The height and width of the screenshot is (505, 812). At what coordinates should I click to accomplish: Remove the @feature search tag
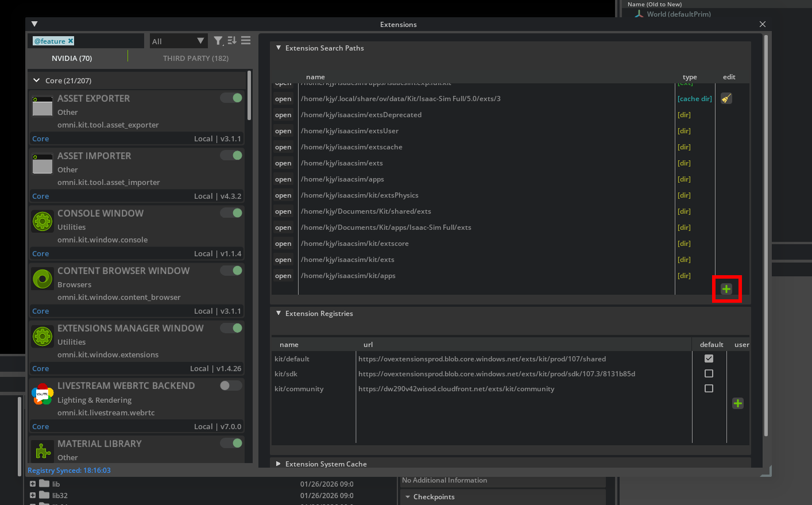point(71,41)
